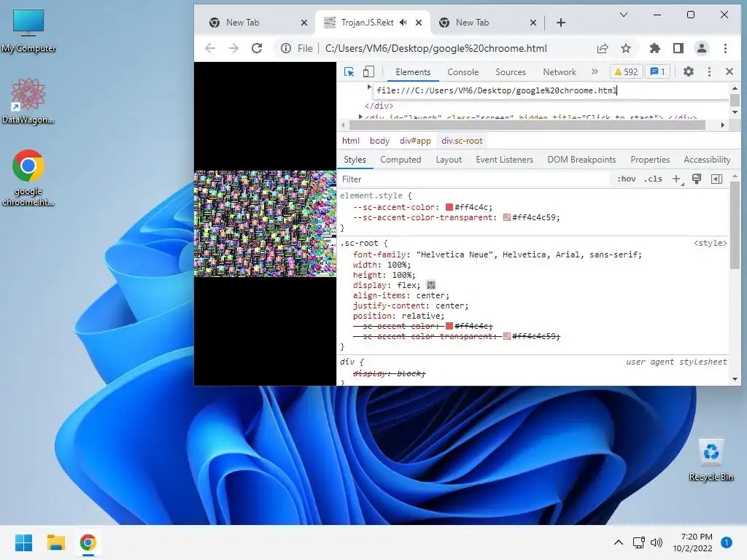Click the align-items: center declaration
747x560 pixels.
click(x=400, y=295)
